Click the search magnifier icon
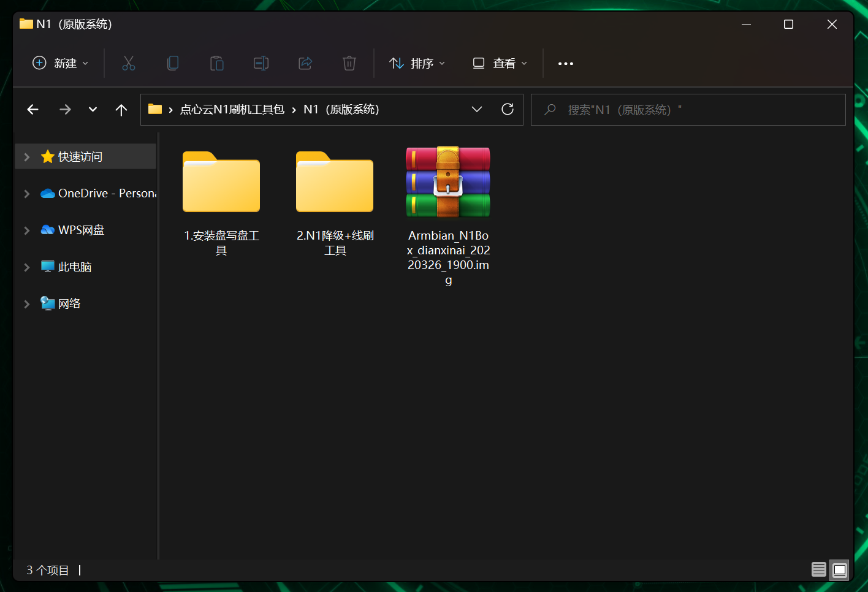868x592 pixels. (550, 110)
